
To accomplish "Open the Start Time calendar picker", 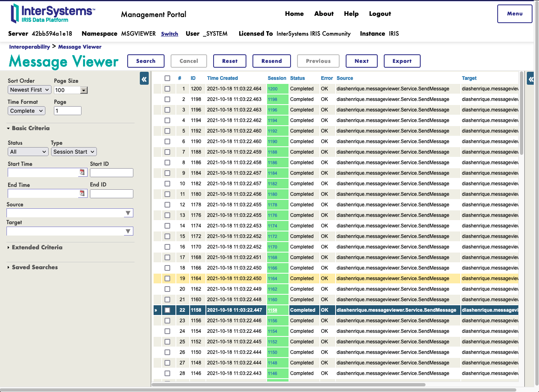I will click(x=82, y=172).
